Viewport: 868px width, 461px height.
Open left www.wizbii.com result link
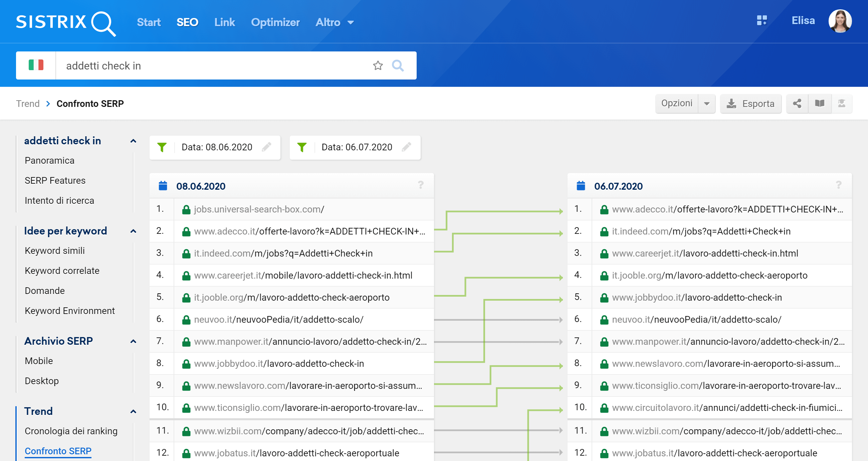pyautogui.click(x=309, y=431)
